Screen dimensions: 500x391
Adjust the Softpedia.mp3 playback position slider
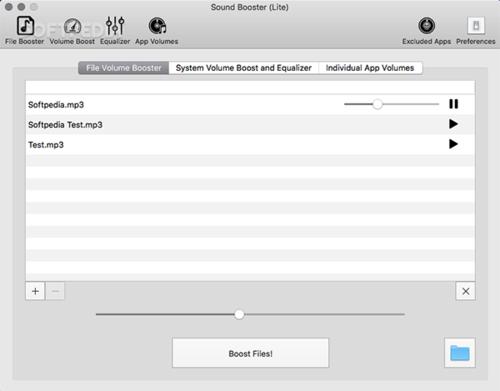pyautogui.click(x=391, y=104)
